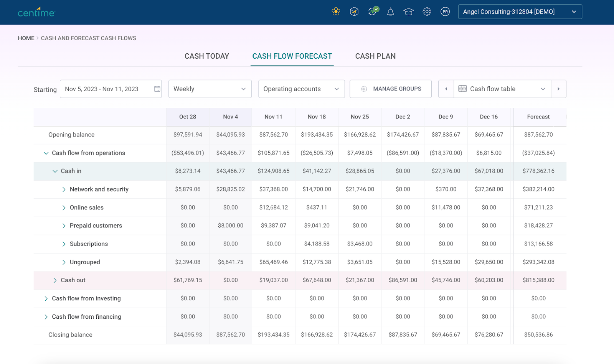Go to Home breadcrumb link
614x364 pixels.
coord(26,38)
